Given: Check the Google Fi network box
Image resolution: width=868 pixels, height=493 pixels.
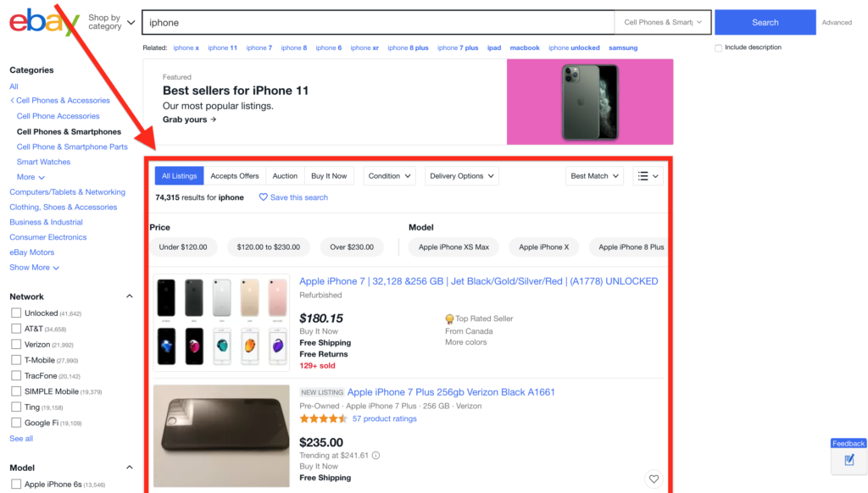Looking at the screenshot, I should pyautogui.click(x=16, y=423).
